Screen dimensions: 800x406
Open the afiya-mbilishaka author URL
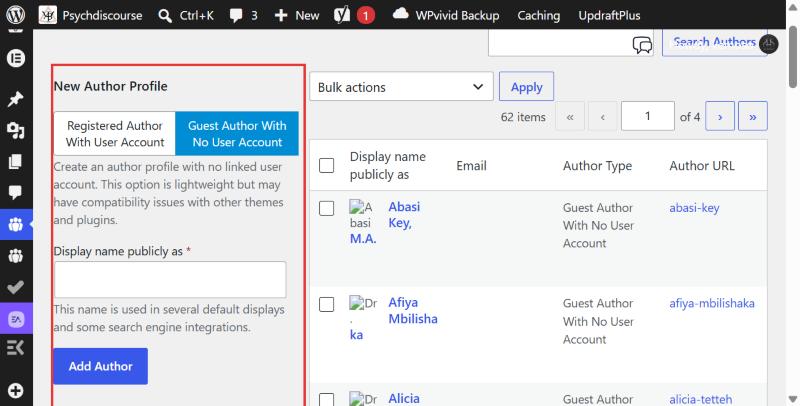pyautogui.click(x=712, y=303)
